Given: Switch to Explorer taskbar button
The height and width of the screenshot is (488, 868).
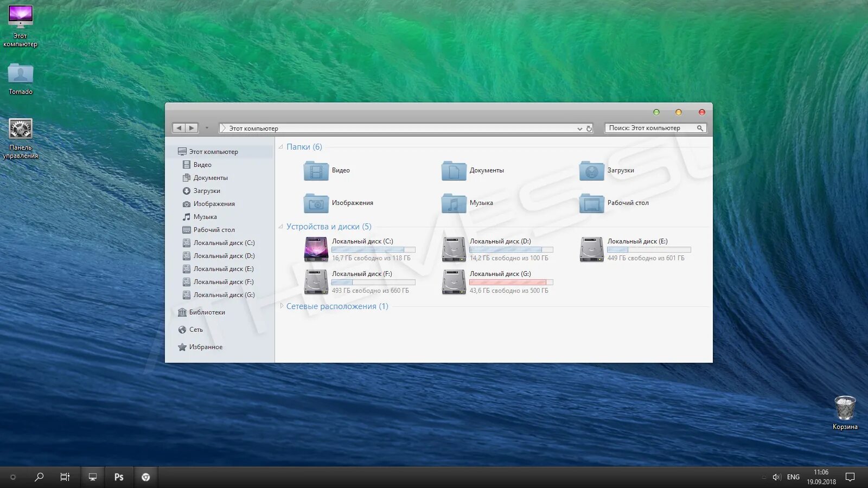Looking at the screenshot, I should pos(93,477).
